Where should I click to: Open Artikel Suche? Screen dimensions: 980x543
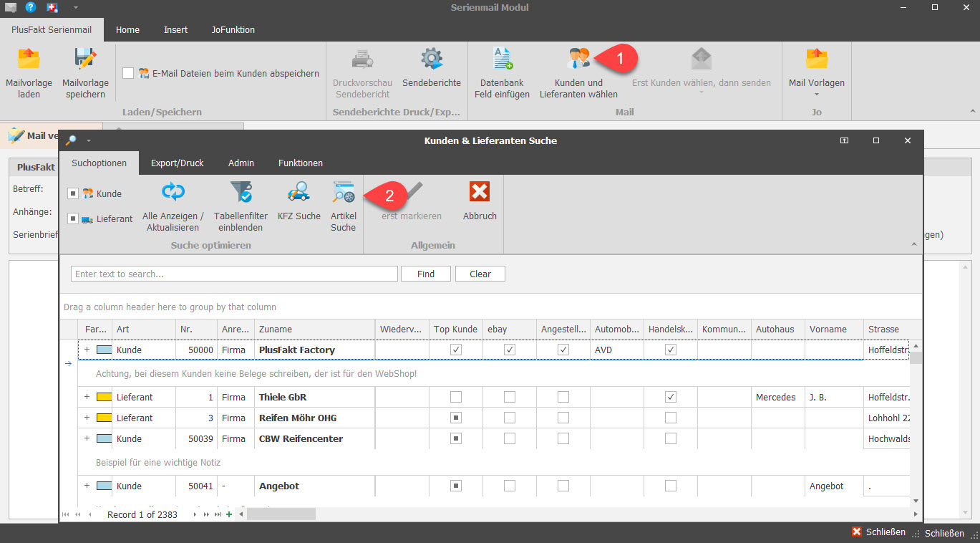343,193
